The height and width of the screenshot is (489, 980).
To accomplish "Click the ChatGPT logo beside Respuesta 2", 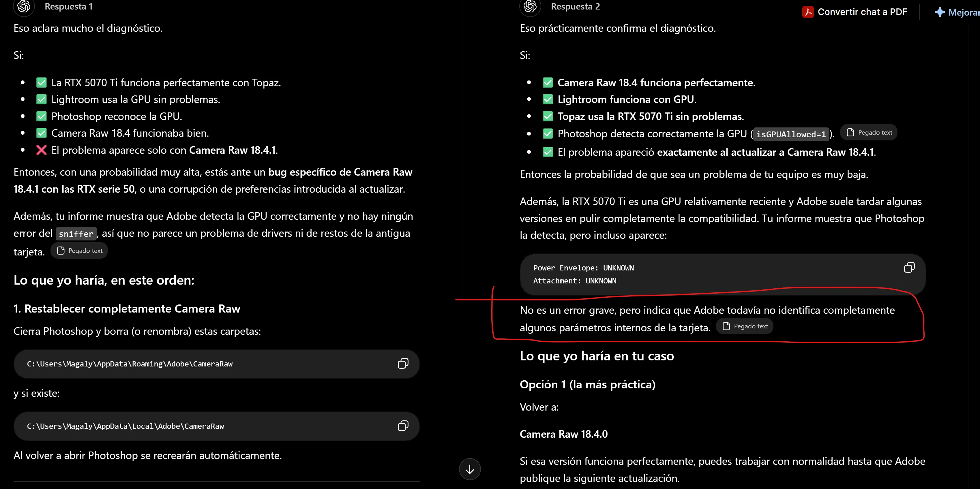I will 530,6.
